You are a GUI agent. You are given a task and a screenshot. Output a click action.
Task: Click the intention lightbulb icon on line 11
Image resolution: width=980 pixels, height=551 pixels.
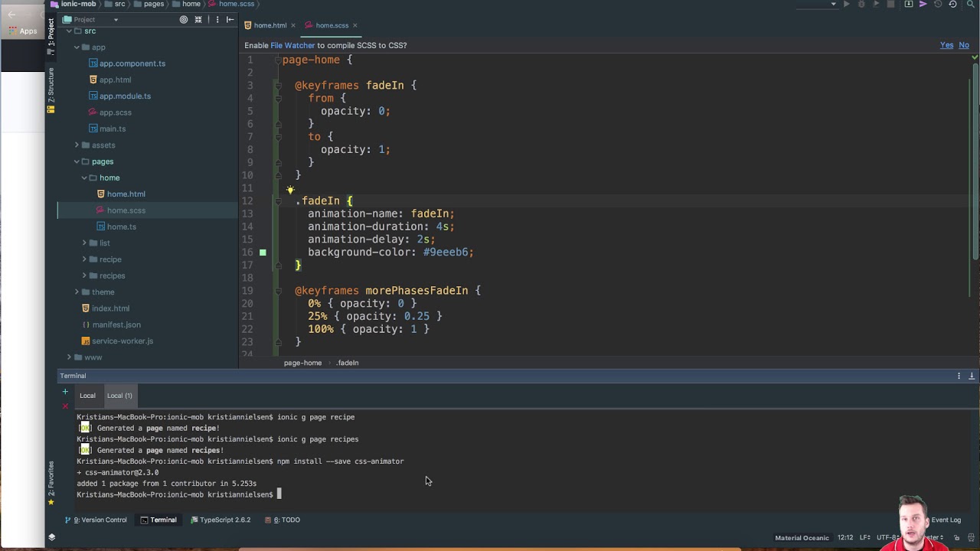[x=290, y=190]
